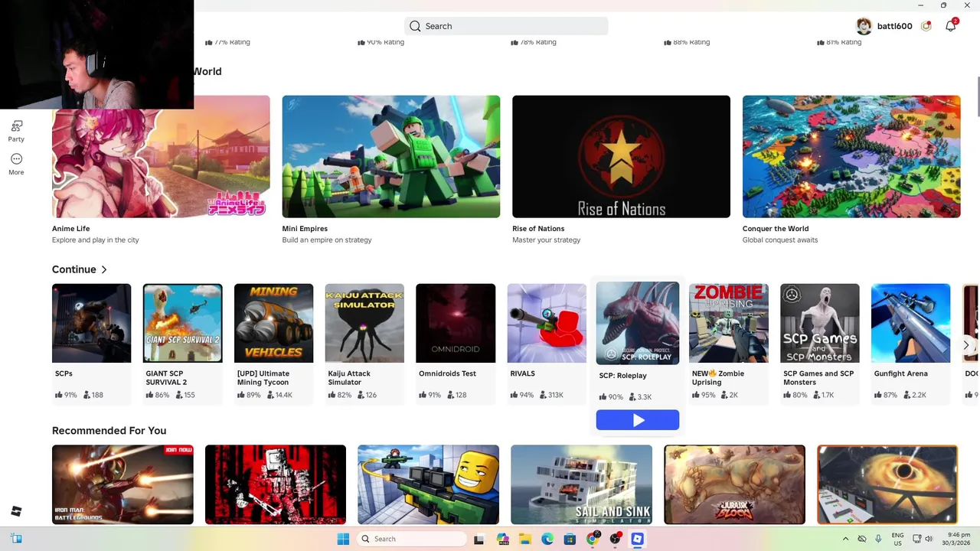Open Windows Start menu
This screenshot has height=551, width=980.
pyautogui.click(x=343, y=539)
